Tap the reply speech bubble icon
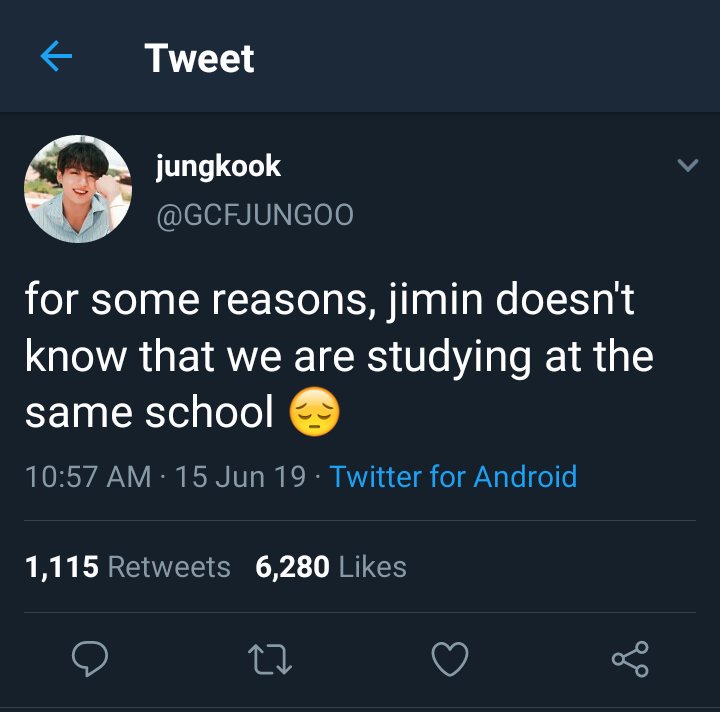 [90, 658]
